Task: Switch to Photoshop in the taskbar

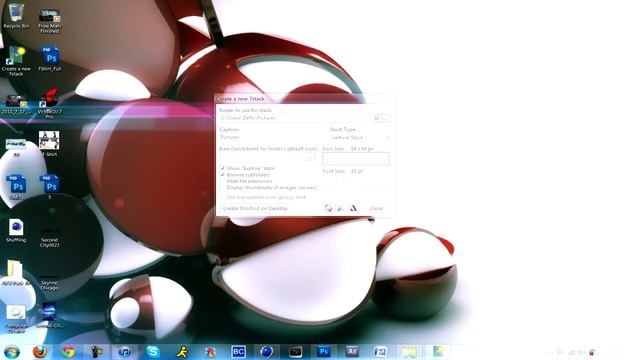Action: point(324,351)
